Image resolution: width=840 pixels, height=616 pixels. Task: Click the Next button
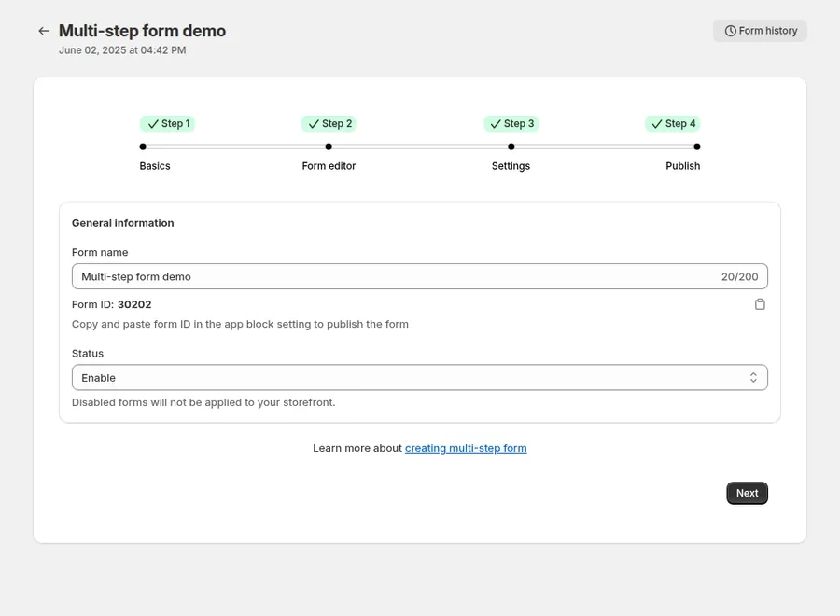(x=747, y=494)
